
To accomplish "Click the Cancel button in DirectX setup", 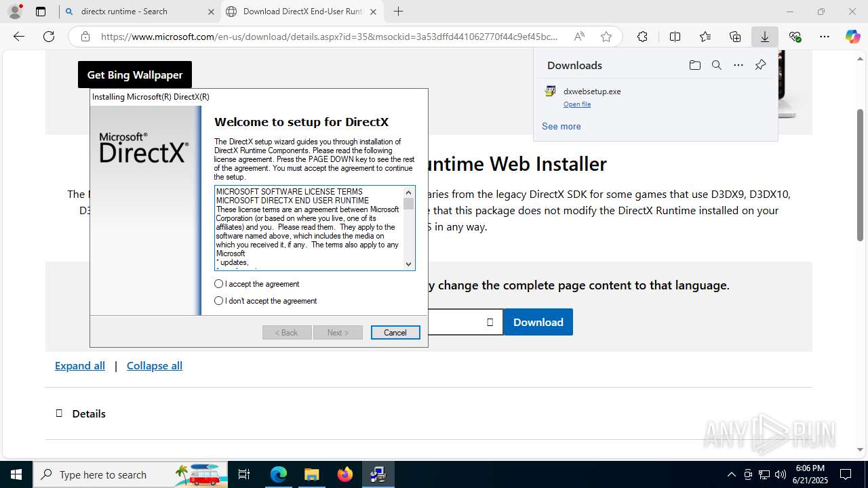I will pyautogui.click(x=395, y=333).
